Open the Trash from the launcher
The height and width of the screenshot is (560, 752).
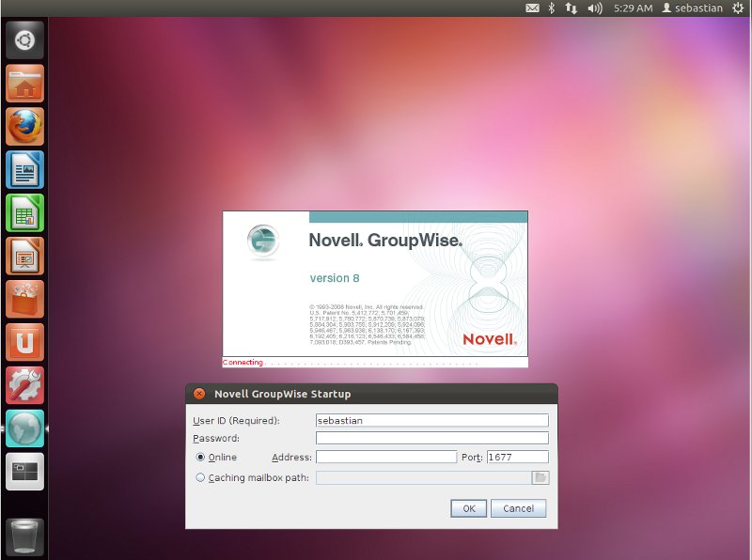tap(25, 537)
